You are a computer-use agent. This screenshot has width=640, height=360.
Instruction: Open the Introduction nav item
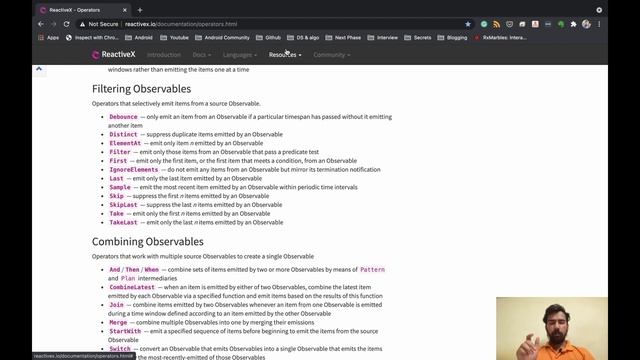[164, 55]
